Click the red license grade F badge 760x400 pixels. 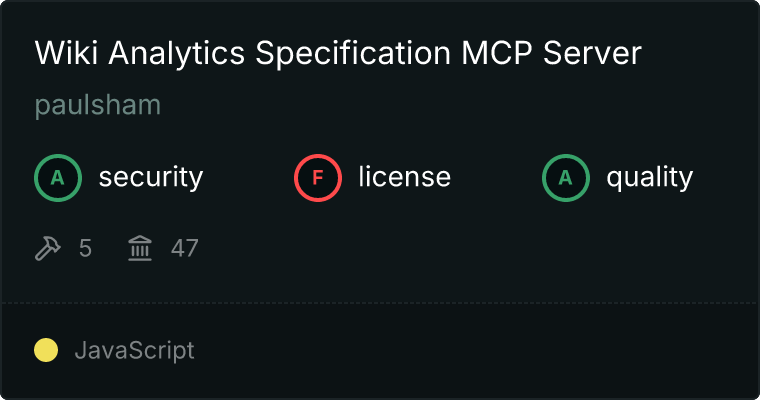[x=318, y=178]
